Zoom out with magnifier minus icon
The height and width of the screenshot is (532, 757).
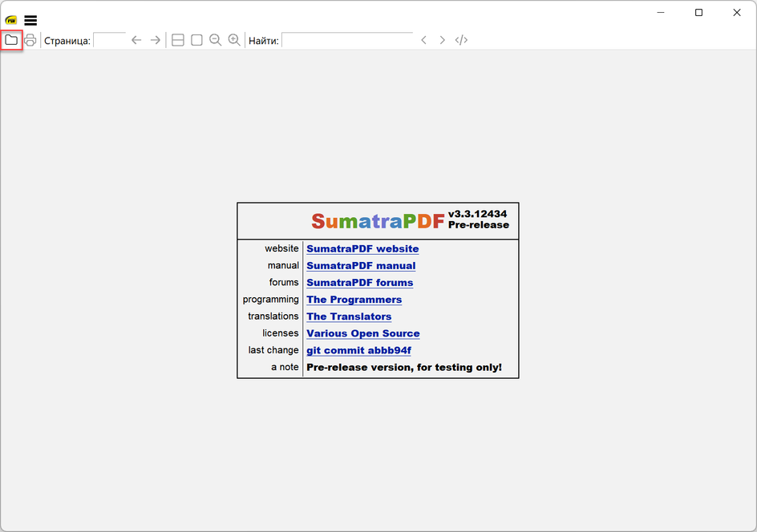pyautogui.click(x=216, y=40)
